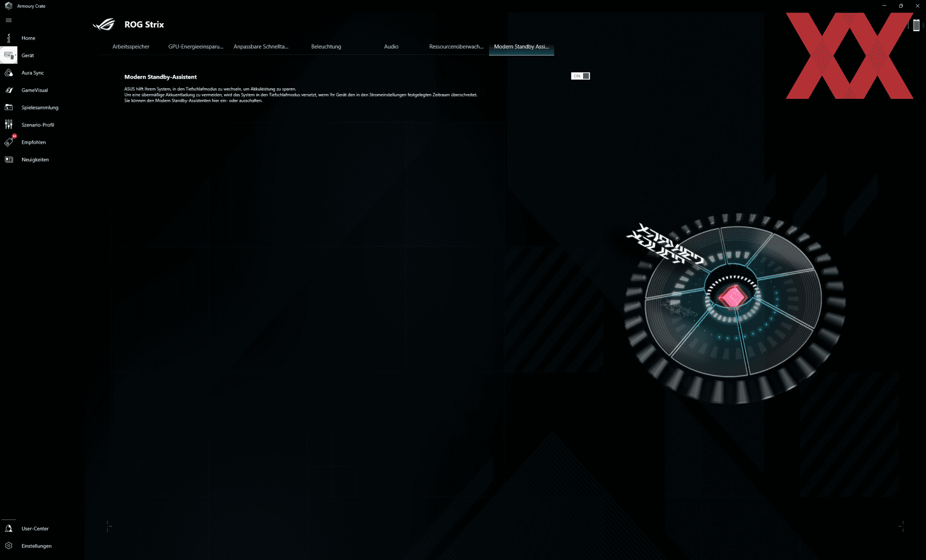The width and height of the screenshot is (926, 560).
Task: Open Spielesammlung sidebar label
Action: click(40, 108)
